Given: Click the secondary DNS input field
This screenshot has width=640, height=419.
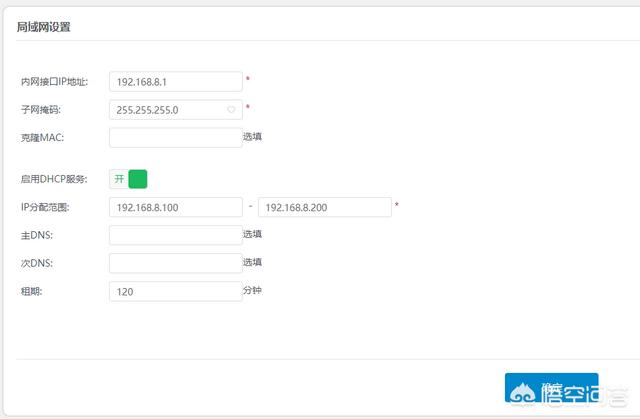Looking at the screenshot, I should coord(176,263).
